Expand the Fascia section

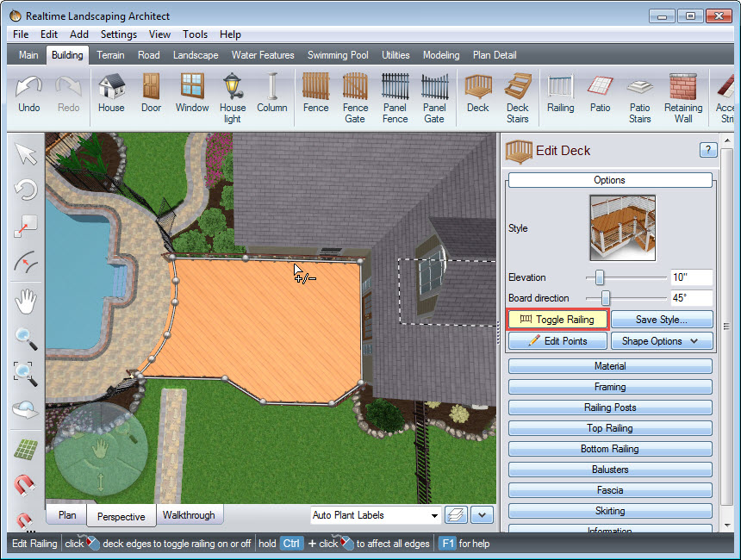point(610,490)
